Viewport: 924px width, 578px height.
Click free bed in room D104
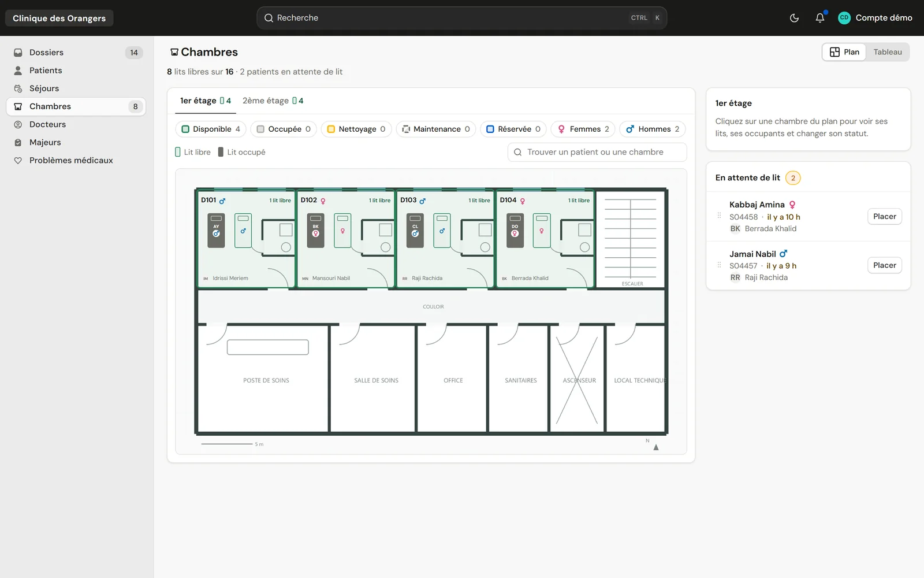[542, 230]
